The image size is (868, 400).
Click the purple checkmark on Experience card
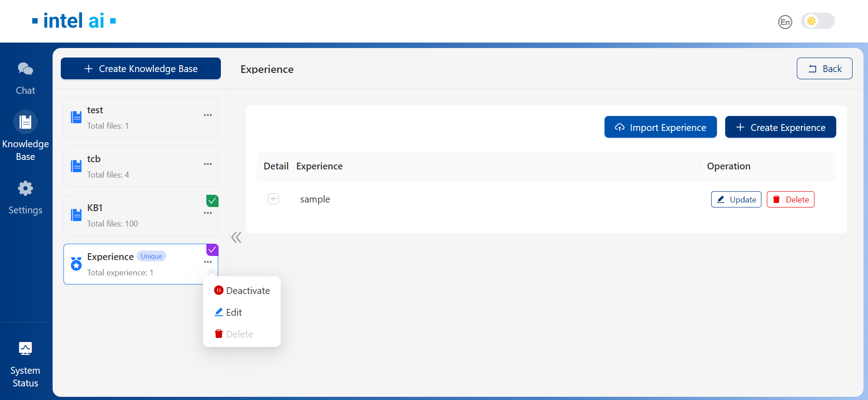point(212,250)
